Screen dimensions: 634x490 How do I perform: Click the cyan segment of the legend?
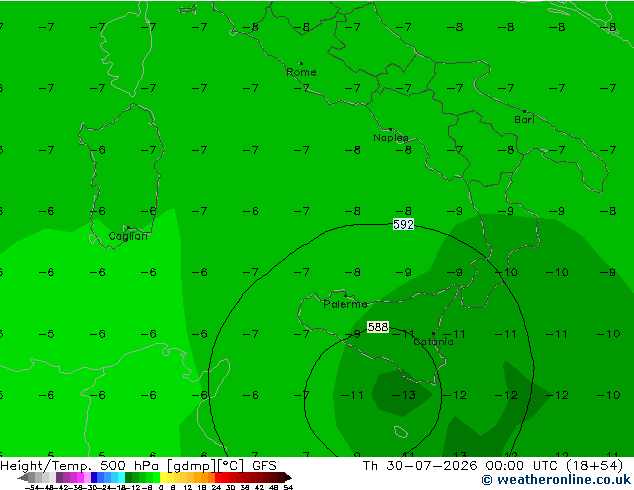[121, 477]
